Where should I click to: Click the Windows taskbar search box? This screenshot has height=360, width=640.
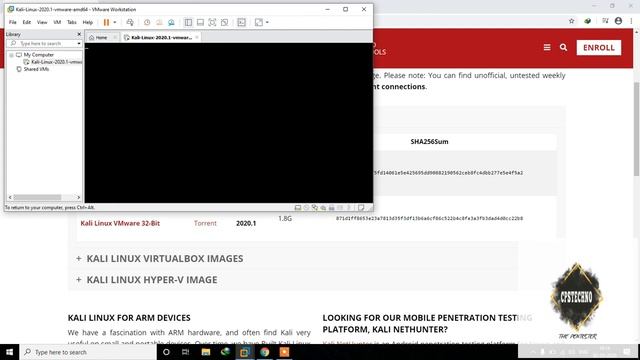(88, 352)
